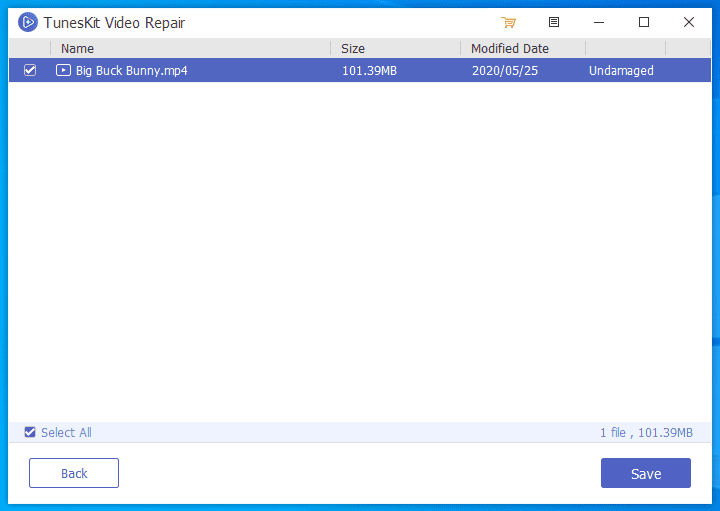Open the menu list icon in title bar

[554, 22]
